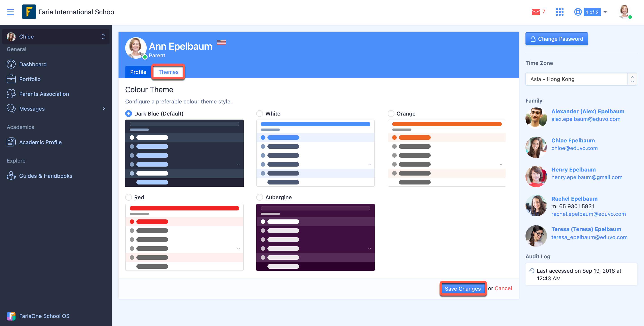Image resolution: width=644 pixels, height=326 pixels.
Task: Open Guides & Handbooks in the sidebar
Action: pyautogui.click(x=46, y=176)
